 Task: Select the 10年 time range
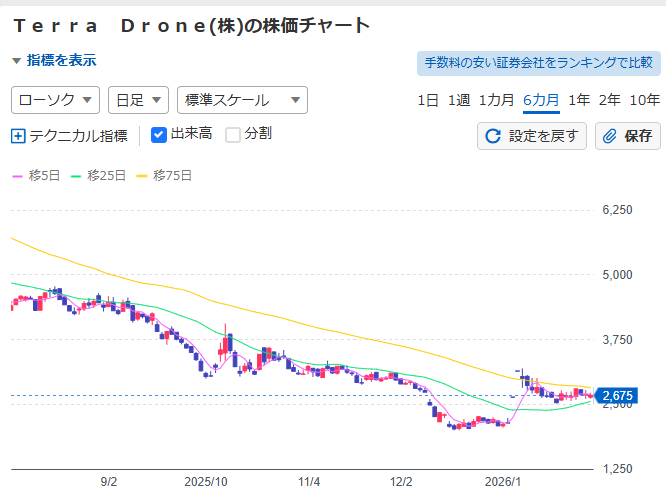coord(645,100)
